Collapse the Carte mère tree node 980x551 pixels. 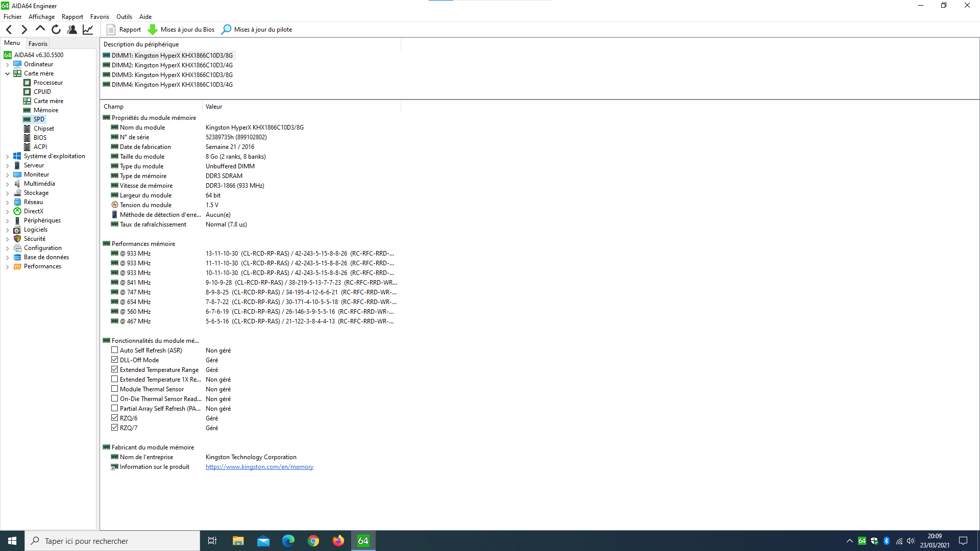click(7, 73)
